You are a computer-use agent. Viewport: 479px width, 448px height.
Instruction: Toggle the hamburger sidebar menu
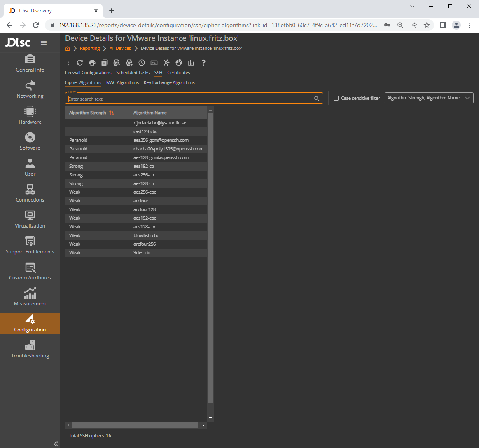pyautogui.click(x=44, y=43)
